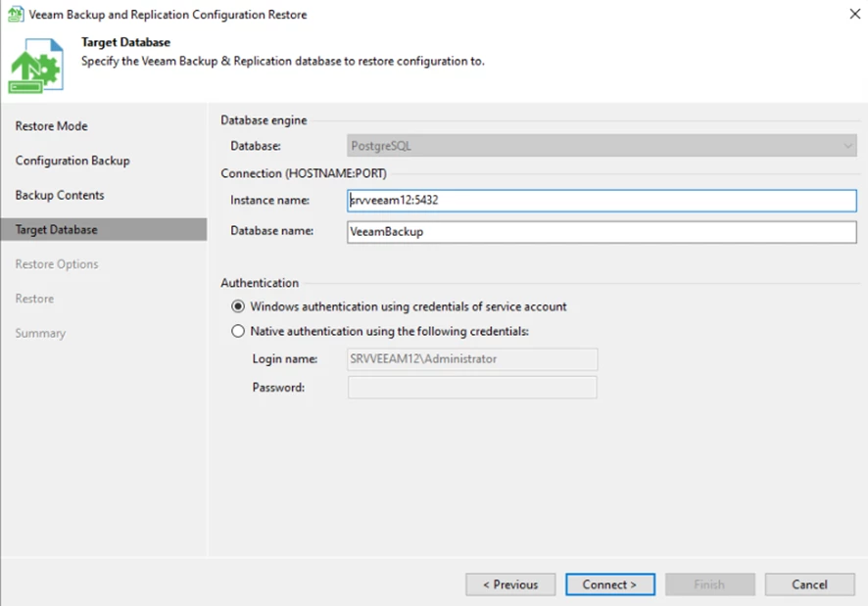Focus the Database name field
The height and width of the screenshot is (606, 868).
pyautogui.click(x=602, y=232)
